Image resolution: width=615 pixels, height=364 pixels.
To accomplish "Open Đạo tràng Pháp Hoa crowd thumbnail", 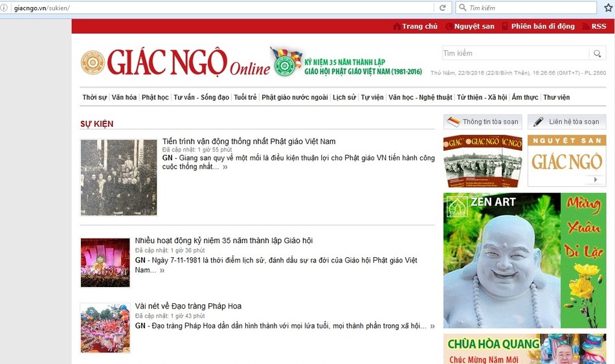I will pyautogui.click(x=105, y=328).
